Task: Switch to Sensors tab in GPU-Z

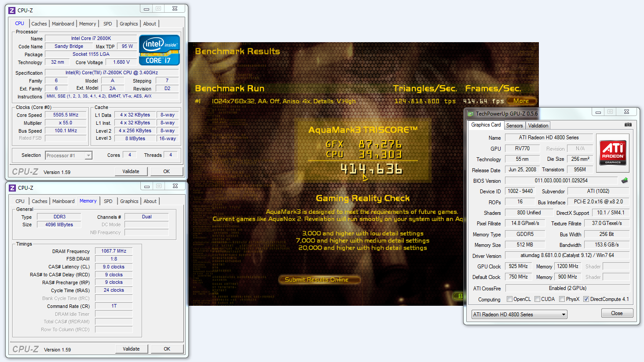Action: point(514,126)
